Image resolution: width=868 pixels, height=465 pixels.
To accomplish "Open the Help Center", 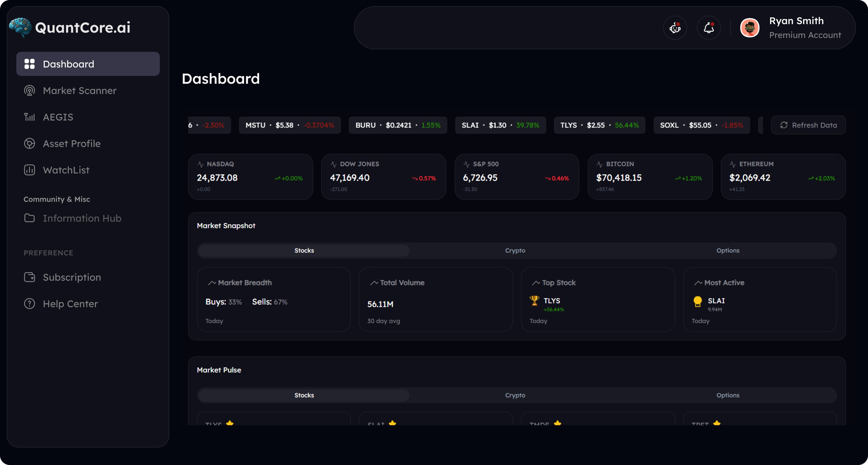I will click(70, 304).
